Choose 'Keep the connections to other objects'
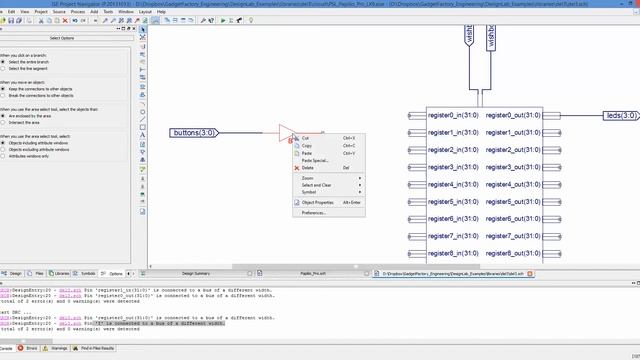This screenshot has width=640, height=360. pyautogui.click(x=3, y=89)
